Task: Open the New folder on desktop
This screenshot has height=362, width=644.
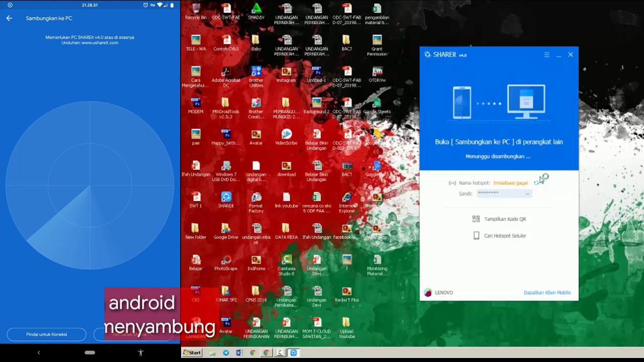Action: (x=196, y=231)
